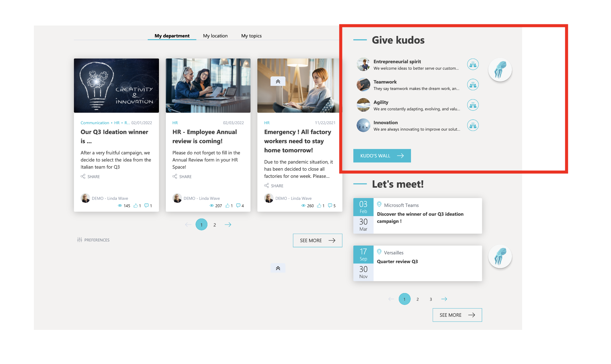Open 'Our Q3 Ideation winner is ...' headline
The width and height of the screenshot is (611, 364).
click(114, 136)
